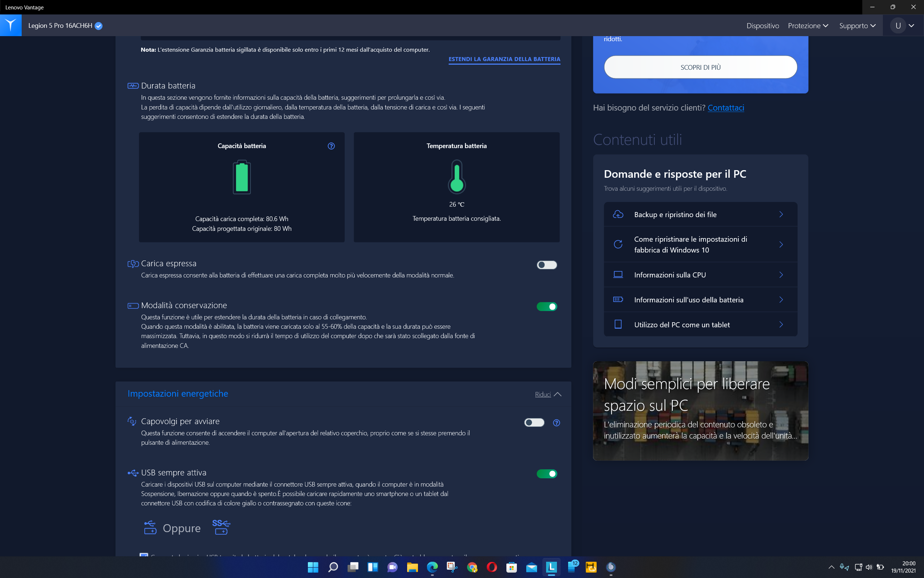Open the Supporto dropdown menu

[857, 26]
